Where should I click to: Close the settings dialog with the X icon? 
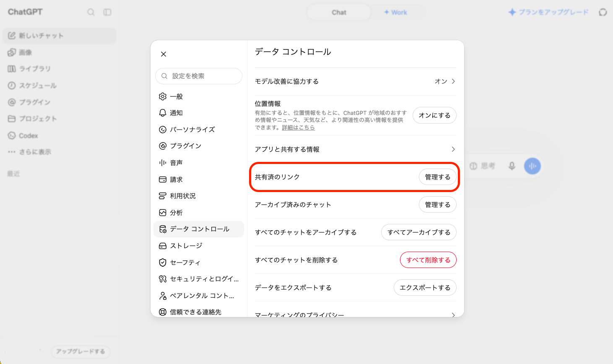point(164,54)
